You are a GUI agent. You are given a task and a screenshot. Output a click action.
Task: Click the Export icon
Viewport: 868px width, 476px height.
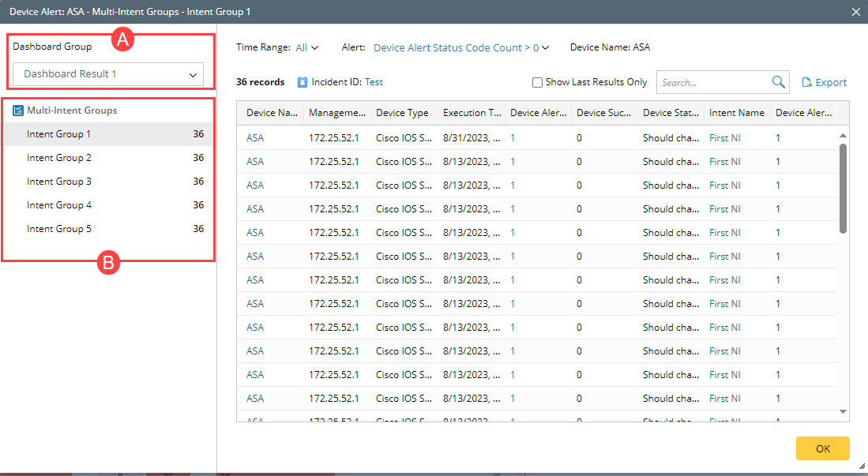(x=807, y=82)
